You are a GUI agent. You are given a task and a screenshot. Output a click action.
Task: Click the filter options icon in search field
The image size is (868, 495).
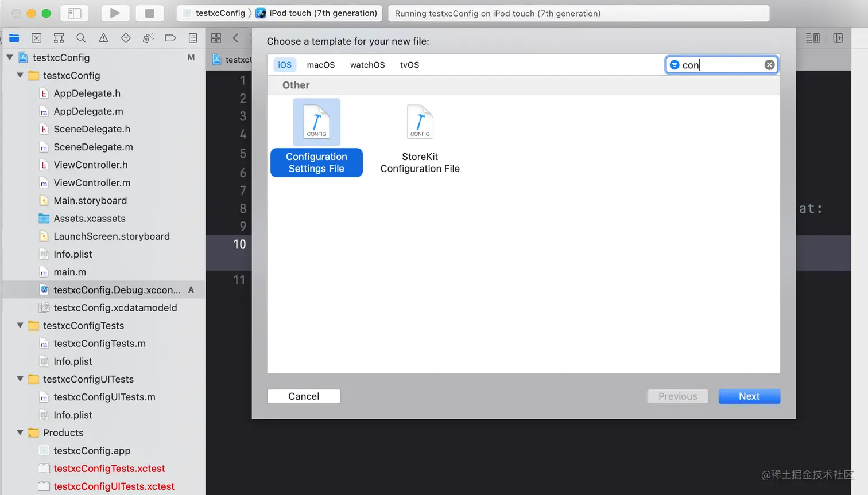pos(675,65)
